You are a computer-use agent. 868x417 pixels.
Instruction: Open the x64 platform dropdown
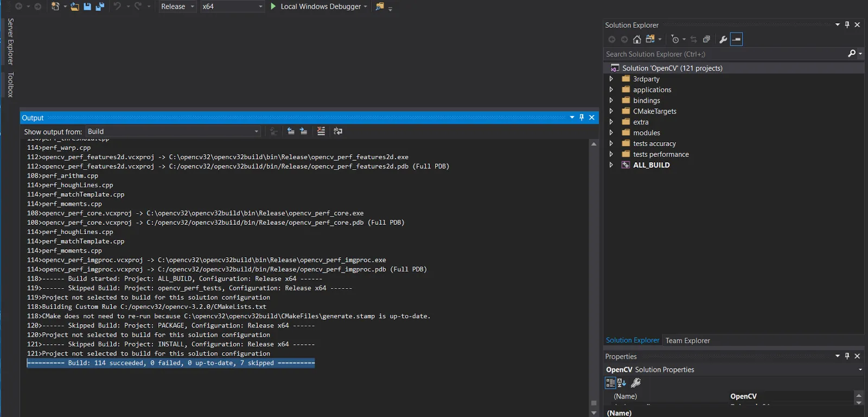232,7
